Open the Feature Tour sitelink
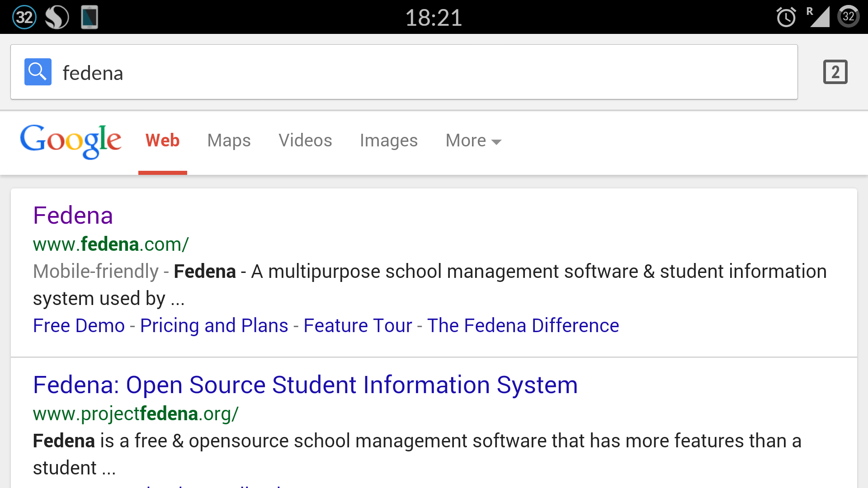Image resolution: width=868 pixels, height=488 pixels. pos(358,325)
